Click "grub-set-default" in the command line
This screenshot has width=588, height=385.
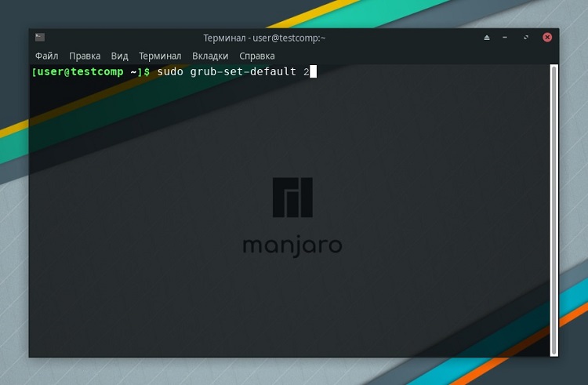[244, 72]
